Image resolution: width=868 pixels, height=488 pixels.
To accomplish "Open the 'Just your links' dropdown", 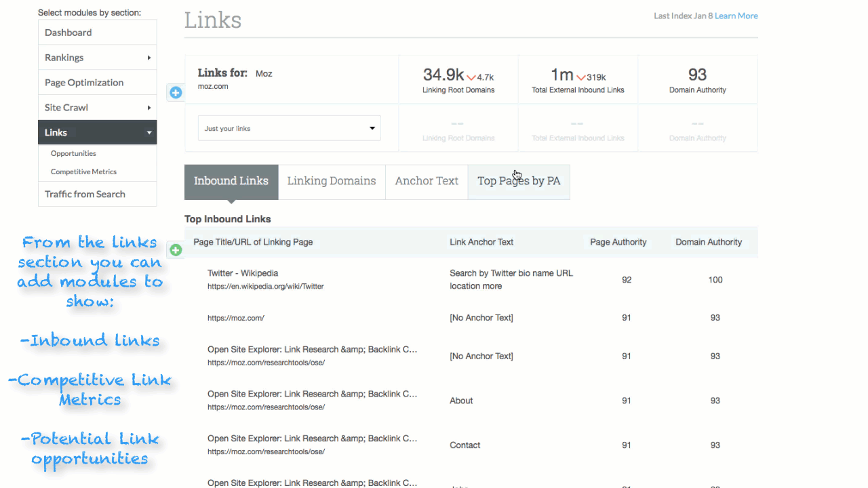I will pyautogui.click(x=289, y=128).
